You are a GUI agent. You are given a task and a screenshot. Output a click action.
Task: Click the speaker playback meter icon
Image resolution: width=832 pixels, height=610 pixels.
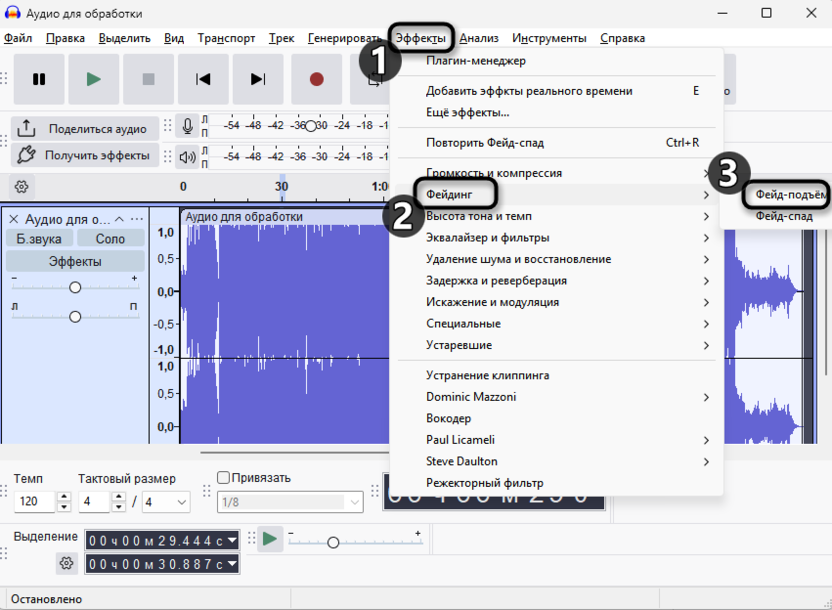[187, 156]
